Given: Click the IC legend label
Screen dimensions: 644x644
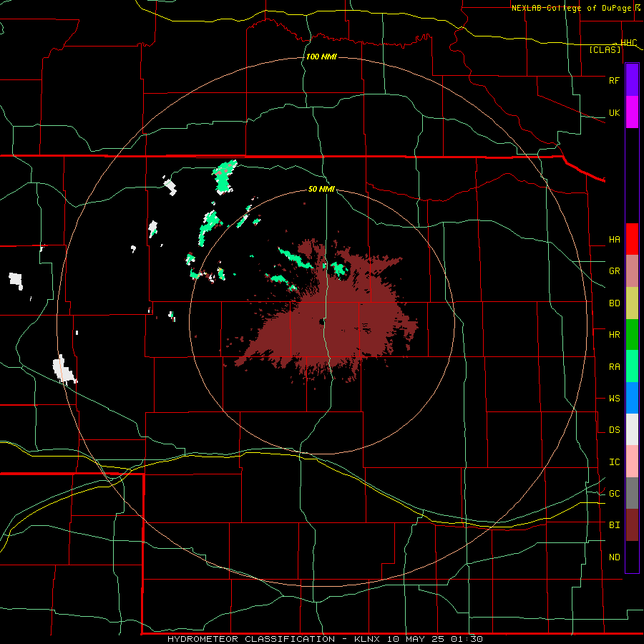Looking at the screenshot, I should coord(614,462).
